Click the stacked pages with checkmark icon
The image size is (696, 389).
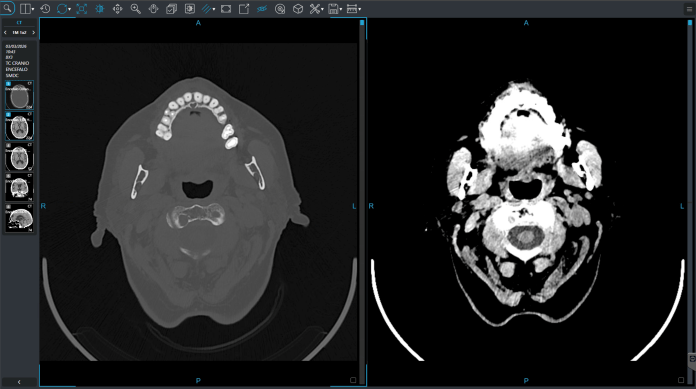[x=171, y=8]
